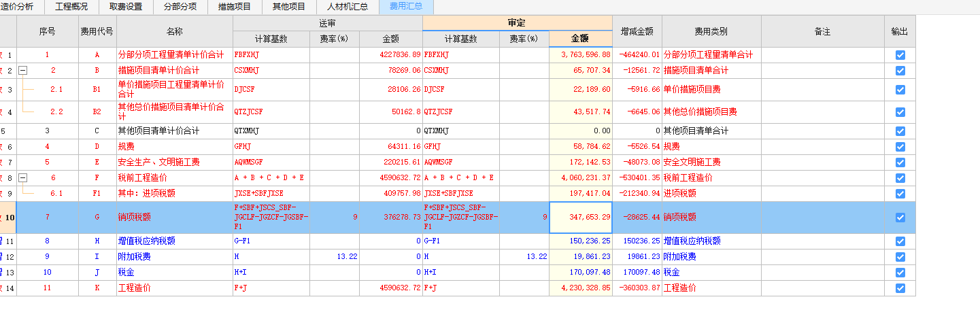Toggle output checkbox for 安全生产、文明施工费 row

pos(900,162)
